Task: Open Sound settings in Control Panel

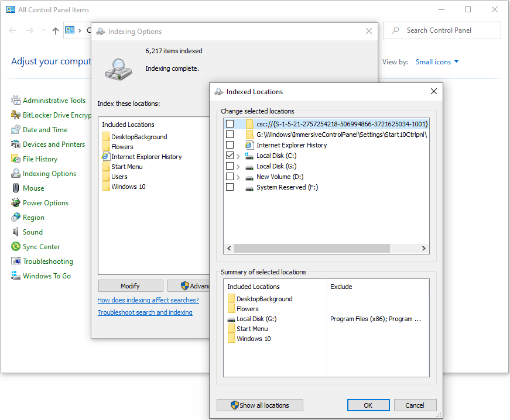Action: pyautogui.click(x=32, y=232)
